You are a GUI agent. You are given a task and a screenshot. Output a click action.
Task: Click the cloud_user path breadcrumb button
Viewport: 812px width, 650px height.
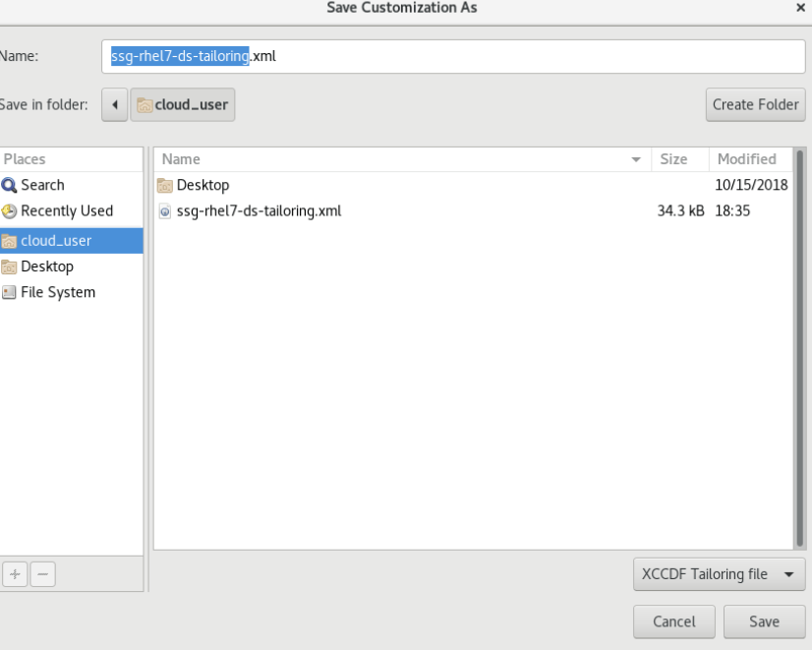click(186, 105)
